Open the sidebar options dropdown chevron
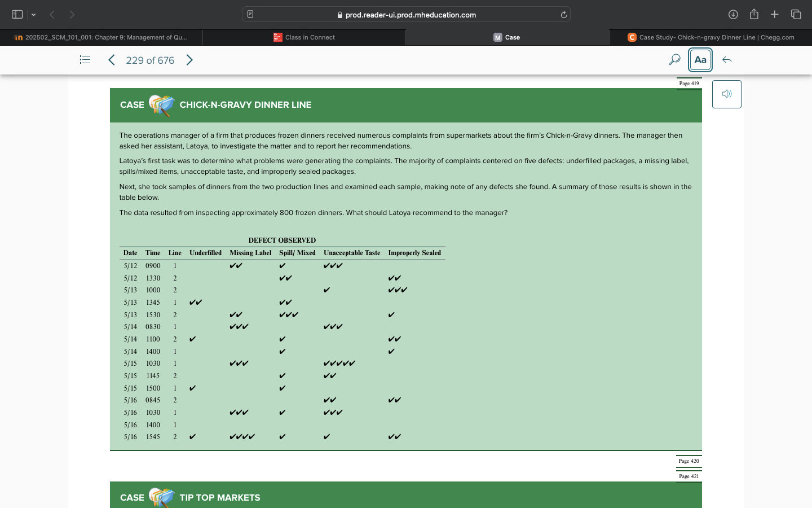This screenshot has height=508, width=812. pyautogui.click(x=33, y=15)
